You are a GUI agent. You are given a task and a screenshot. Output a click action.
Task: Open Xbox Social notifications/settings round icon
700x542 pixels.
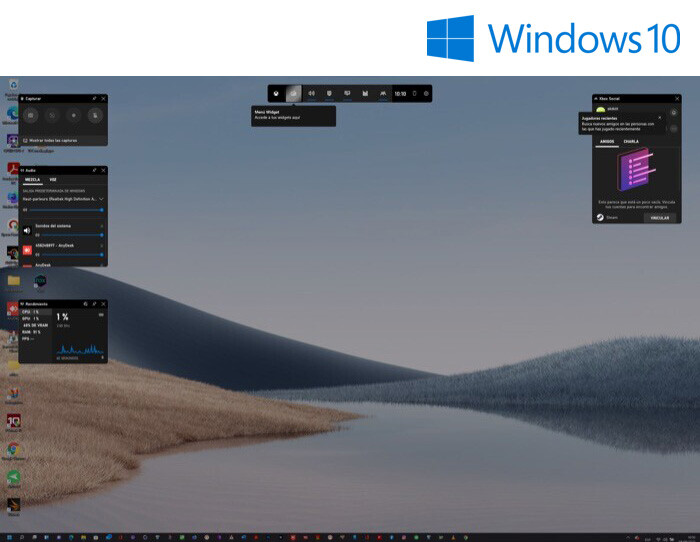674,113
